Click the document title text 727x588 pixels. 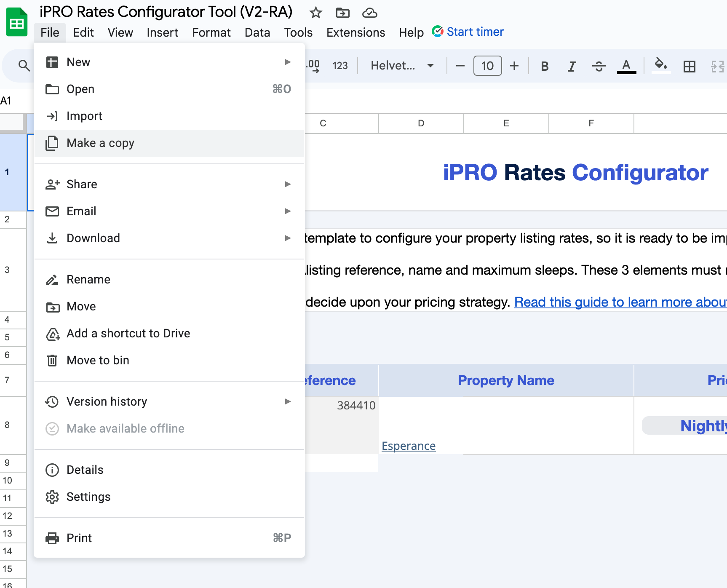click(x=166, y=12)
